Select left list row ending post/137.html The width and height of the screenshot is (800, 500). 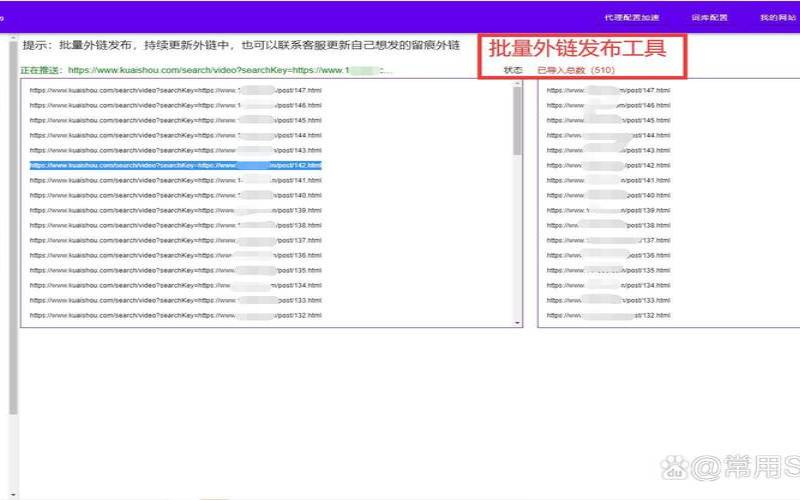(176, 240)
